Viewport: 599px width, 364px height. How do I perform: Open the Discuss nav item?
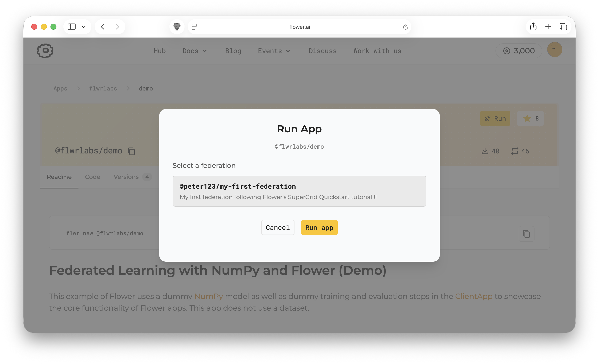pyautogui.click(x=323, y=51)
